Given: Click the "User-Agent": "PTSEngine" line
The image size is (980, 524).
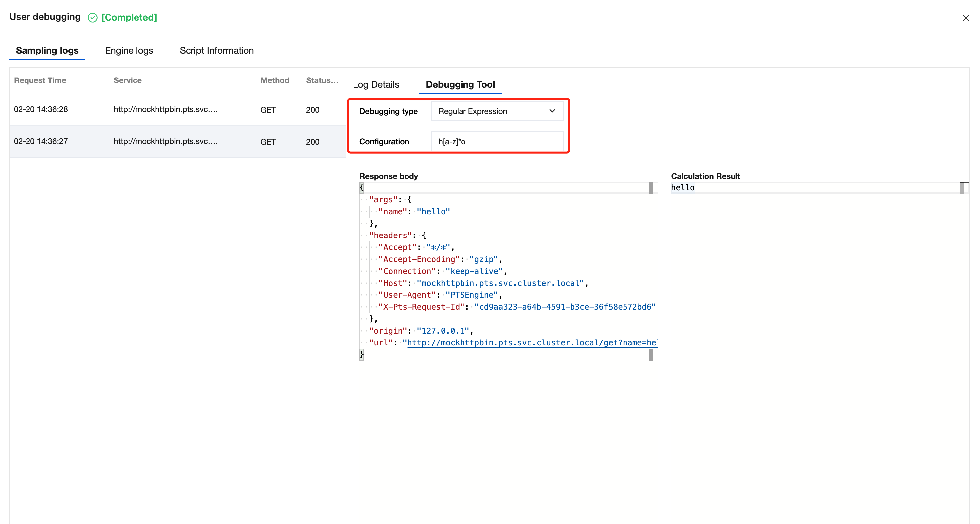Looking at the screenshot, I should pos(440,295).
